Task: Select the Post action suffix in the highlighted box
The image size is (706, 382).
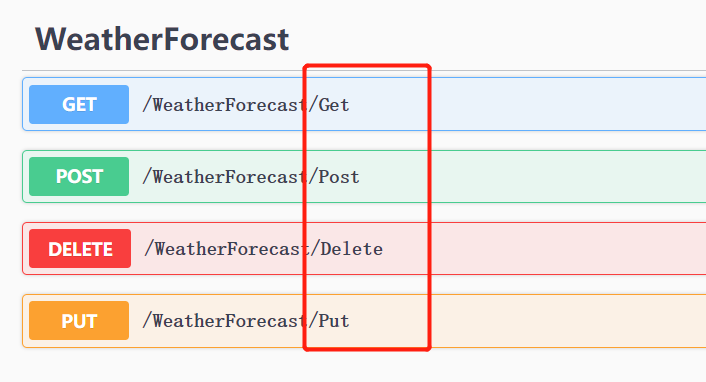Action: point(339,177)
